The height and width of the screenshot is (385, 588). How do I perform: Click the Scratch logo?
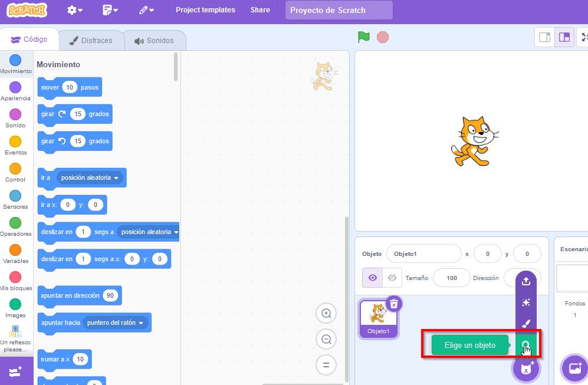27,10
